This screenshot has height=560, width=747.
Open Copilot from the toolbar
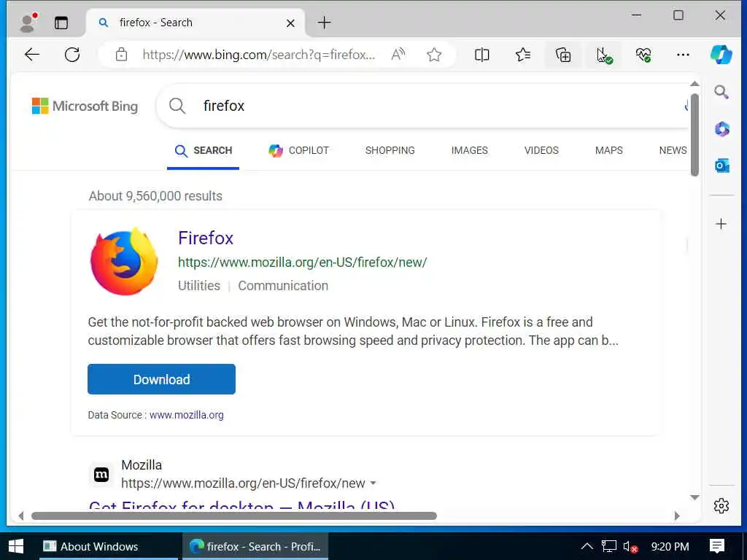tap(721, 54)
